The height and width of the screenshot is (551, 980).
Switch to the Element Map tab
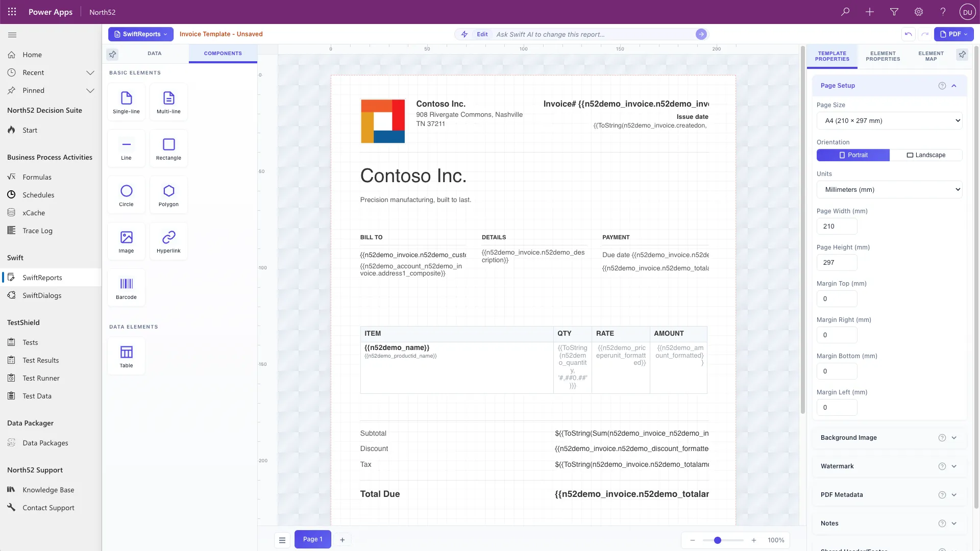(931, 56)
